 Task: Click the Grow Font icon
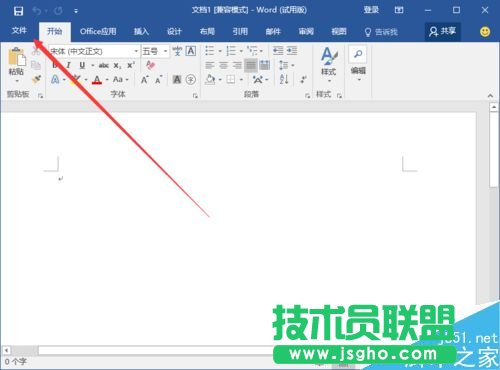144,79
